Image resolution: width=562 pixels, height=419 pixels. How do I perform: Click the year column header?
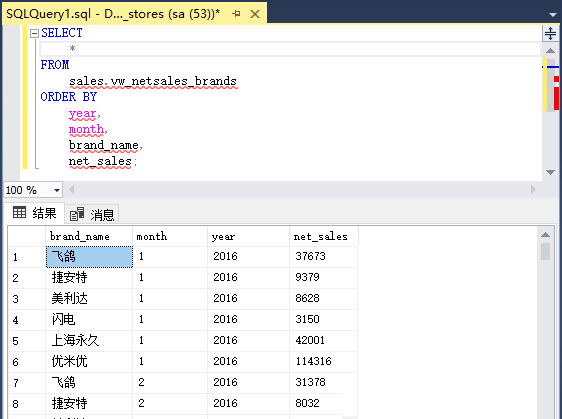(248, 237)
